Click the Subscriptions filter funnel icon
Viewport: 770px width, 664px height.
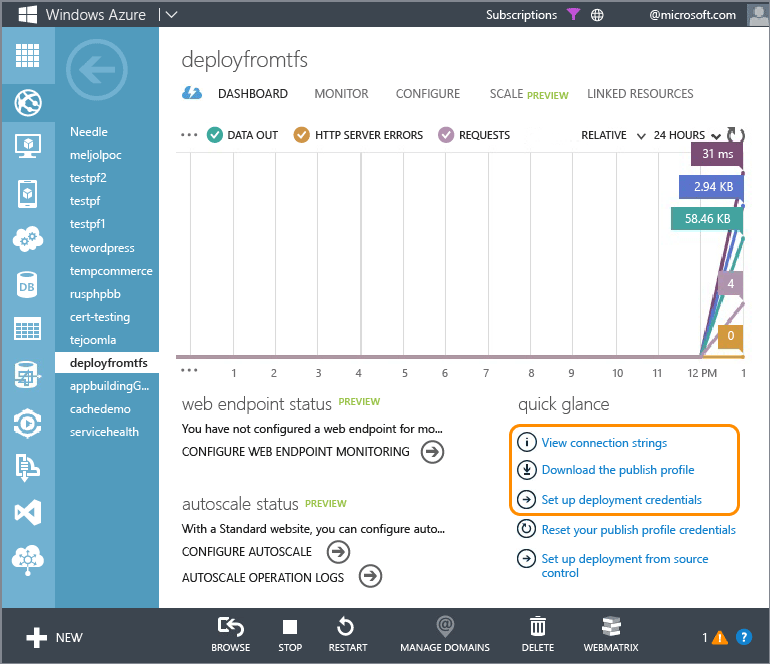573,14
